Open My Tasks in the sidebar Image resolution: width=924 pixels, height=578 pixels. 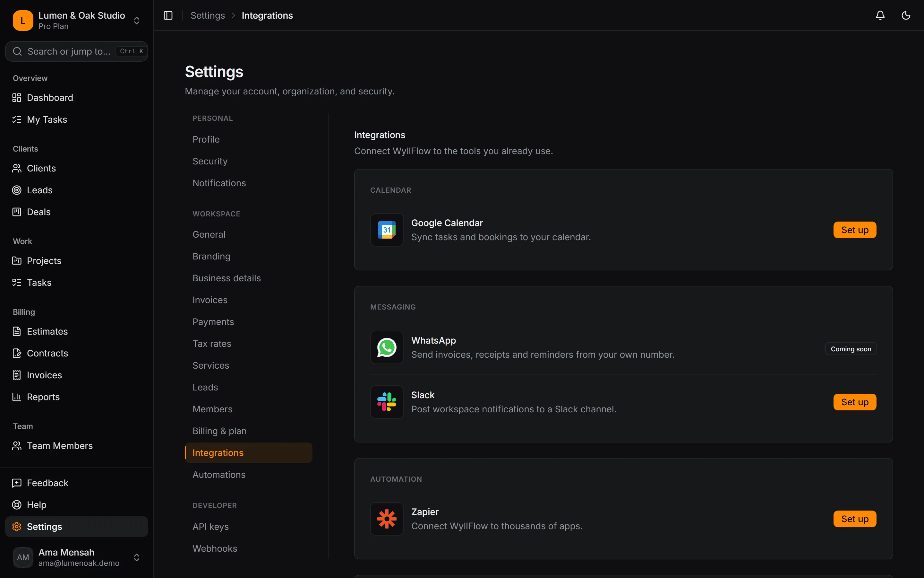[76, 119]
